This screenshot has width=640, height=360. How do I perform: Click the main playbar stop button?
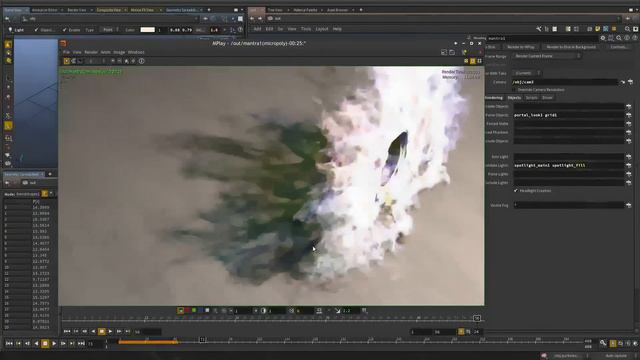click(45, 344)
